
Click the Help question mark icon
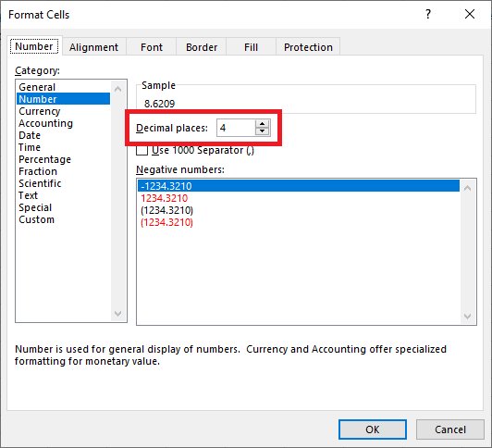(x=428, y=14)
